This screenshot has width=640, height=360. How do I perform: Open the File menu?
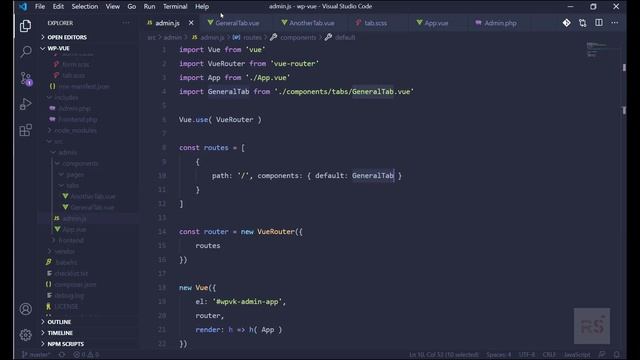[40, 7]
